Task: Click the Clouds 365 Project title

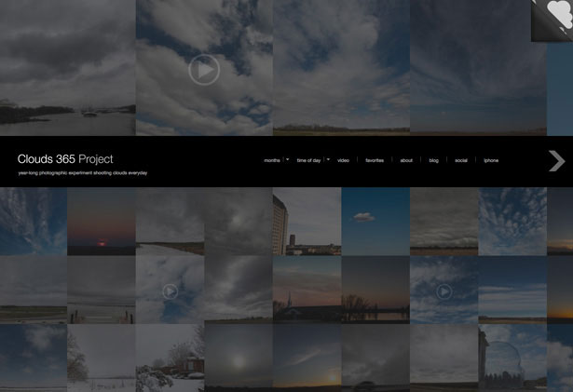Action: [x=65, y=159]
